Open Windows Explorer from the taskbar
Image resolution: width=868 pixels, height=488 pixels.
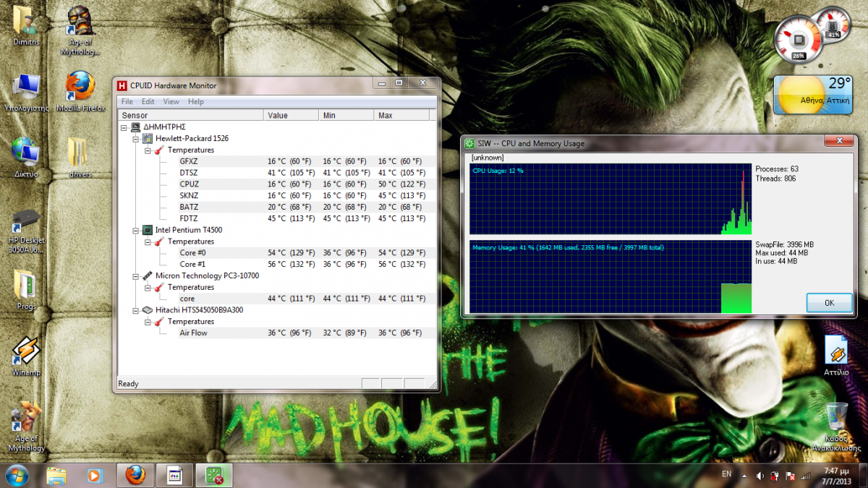click(x=56, y=475)
